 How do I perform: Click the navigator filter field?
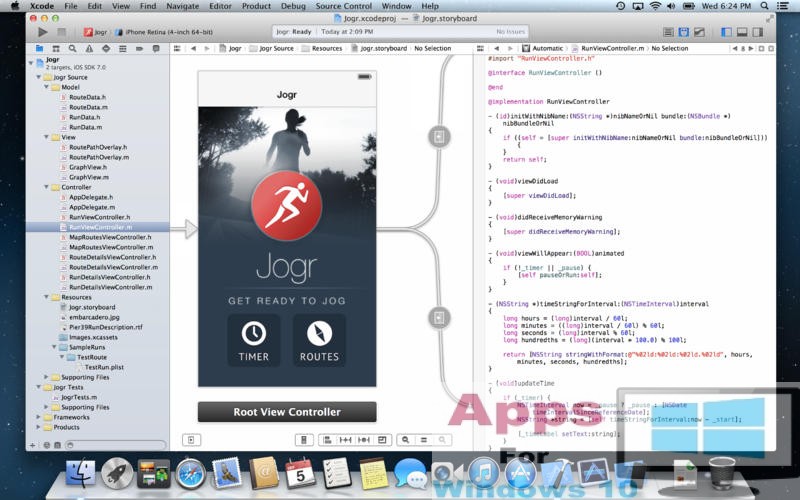tap(116, 445)
